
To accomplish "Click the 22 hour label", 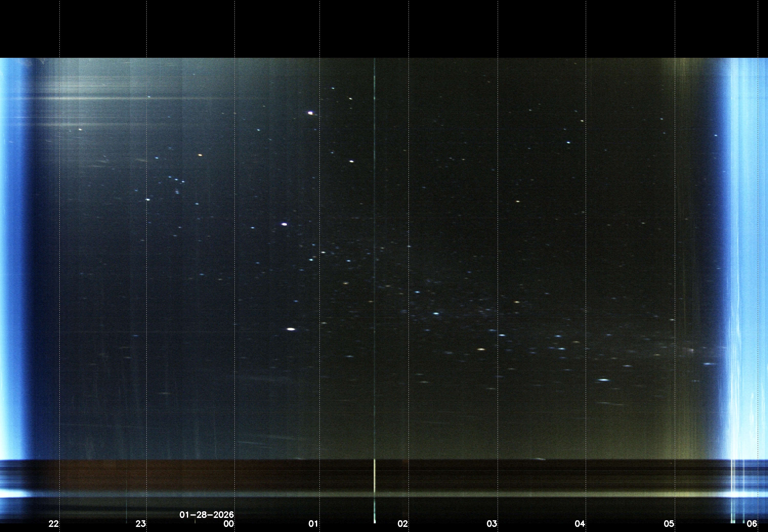I will click(54, 524).
